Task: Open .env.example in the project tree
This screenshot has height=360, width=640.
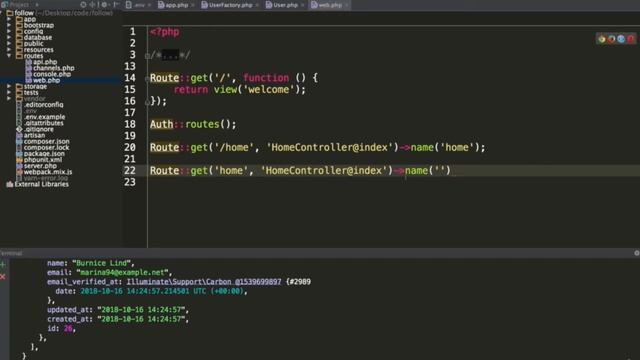Action: [x=44, y=117]
